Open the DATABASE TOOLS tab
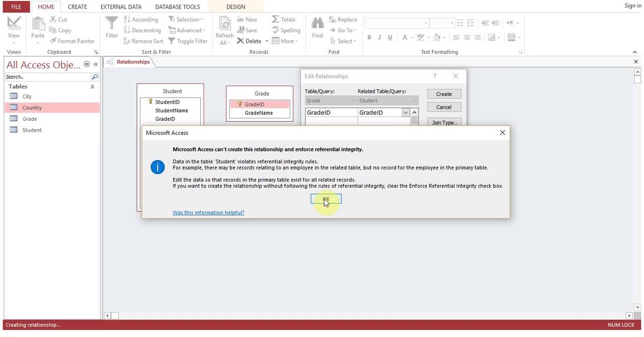The image size is (644, 337). 177,7
